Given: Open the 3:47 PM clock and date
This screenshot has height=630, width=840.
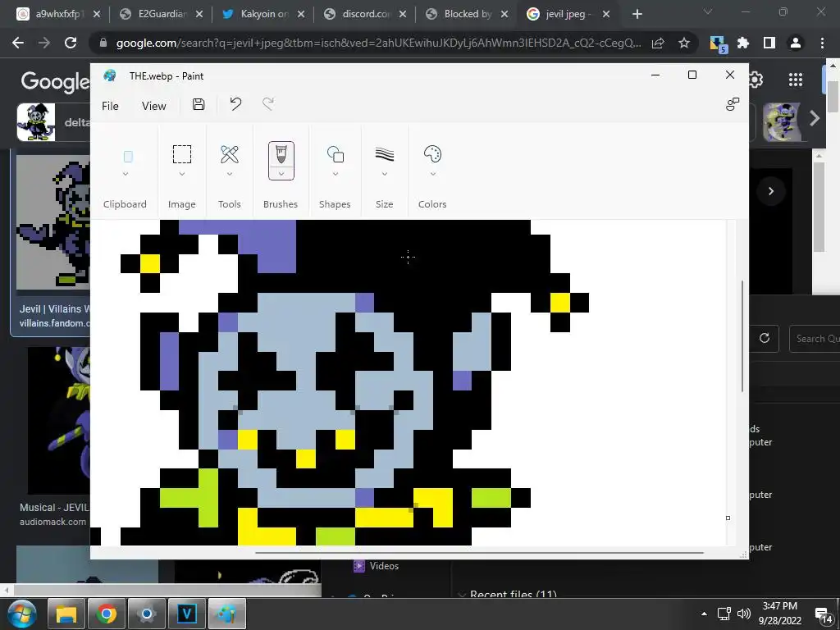Looking at the screenshot, I should click(780, 614).
